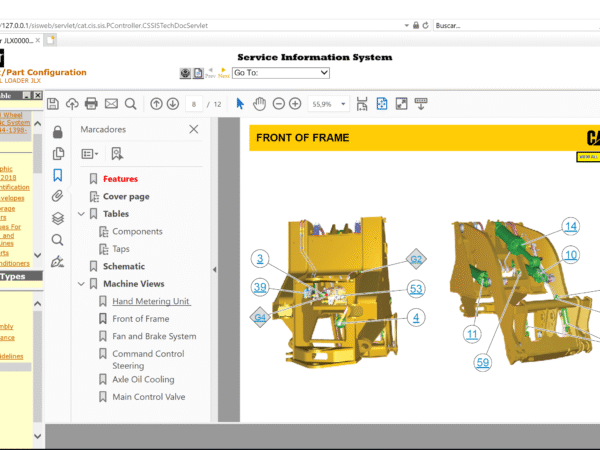Switch to full screen mode icon

[401, 104]
